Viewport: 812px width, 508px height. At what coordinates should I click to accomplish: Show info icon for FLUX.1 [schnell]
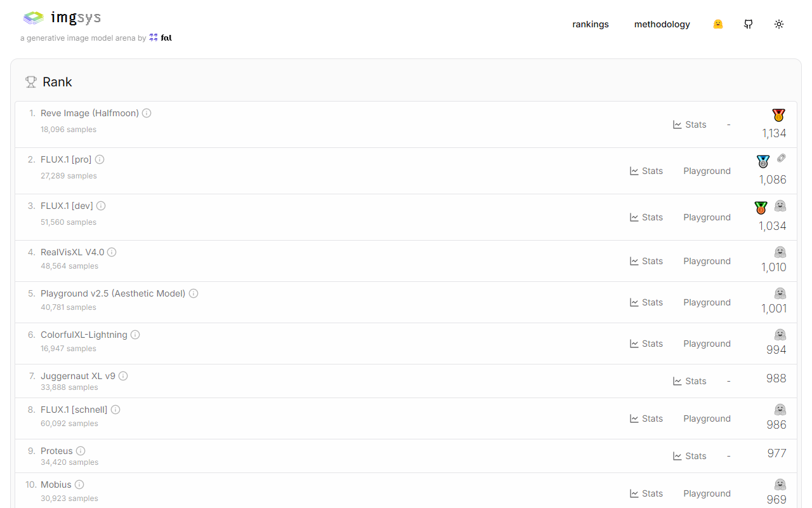point(115,410)
